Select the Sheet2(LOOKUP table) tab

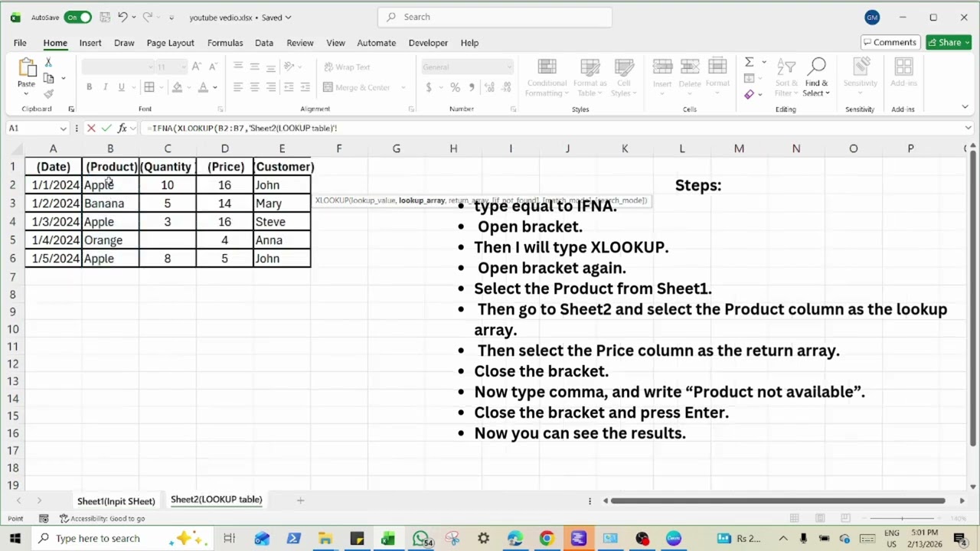coord(217,500)
